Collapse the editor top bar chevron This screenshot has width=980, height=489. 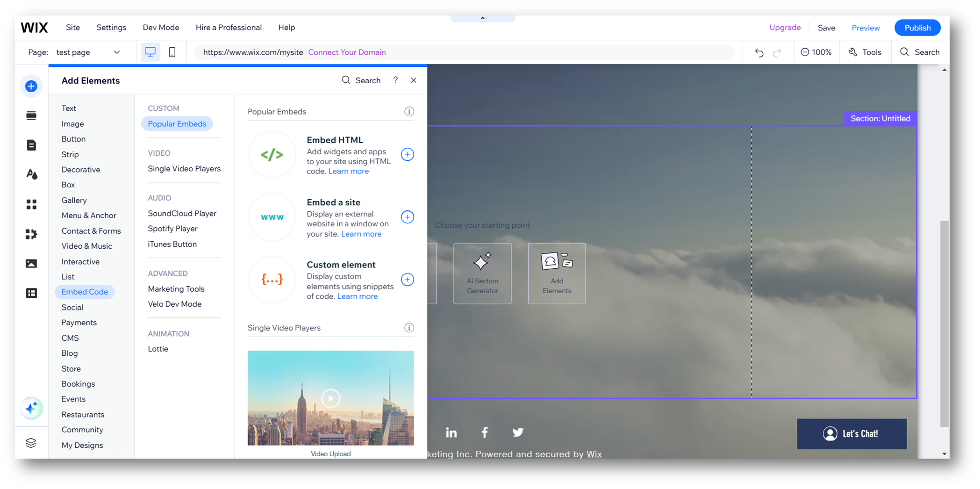[x=482, y=18]
